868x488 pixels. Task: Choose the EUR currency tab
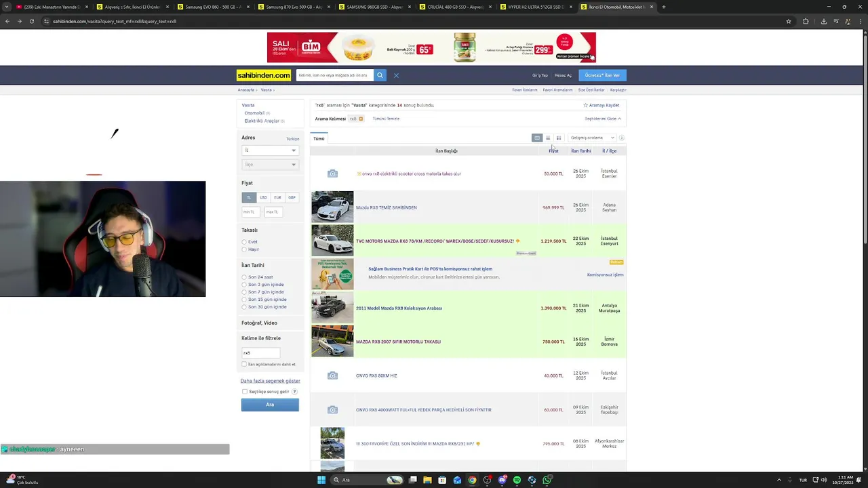click(277, 198)
